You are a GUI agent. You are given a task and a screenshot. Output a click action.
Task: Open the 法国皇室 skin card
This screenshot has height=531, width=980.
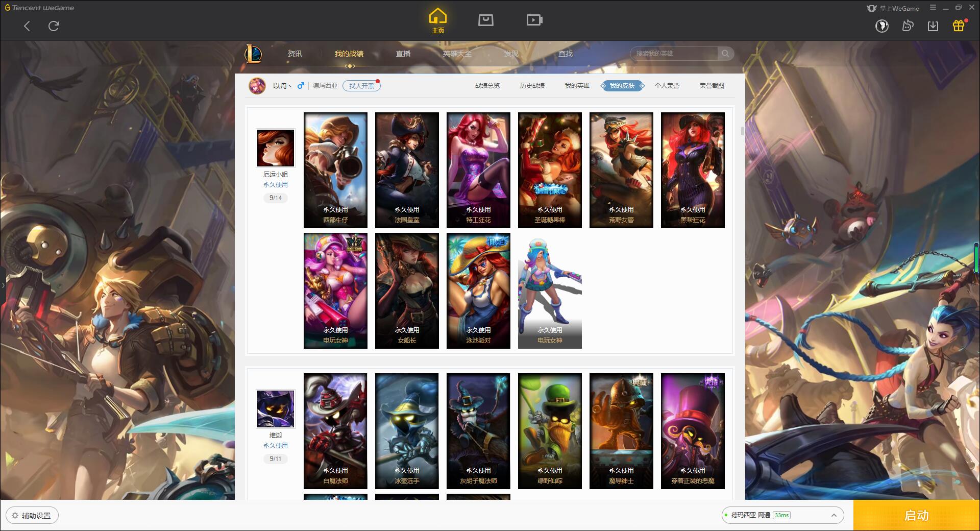point(407,170)
